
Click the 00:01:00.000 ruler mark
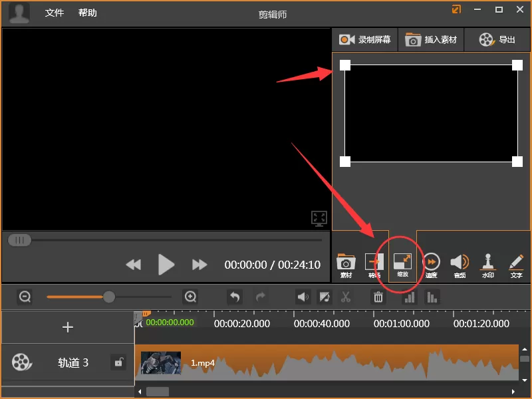402,324
